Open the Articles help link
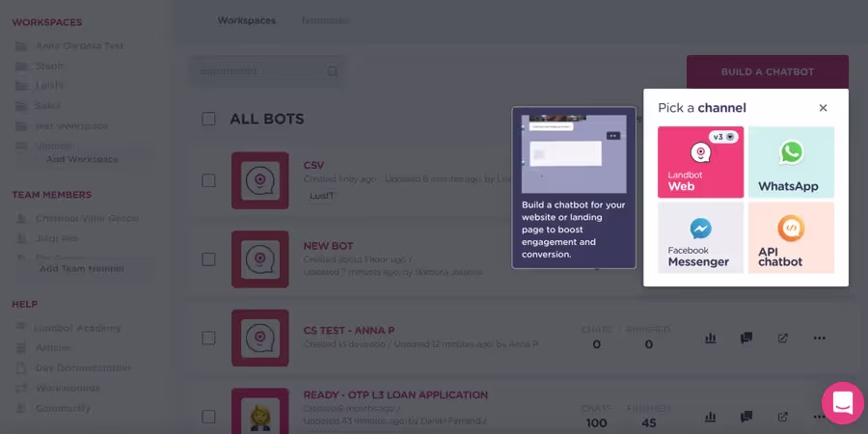This screenshot has width=868, height=434. click(x=53, y=347)
